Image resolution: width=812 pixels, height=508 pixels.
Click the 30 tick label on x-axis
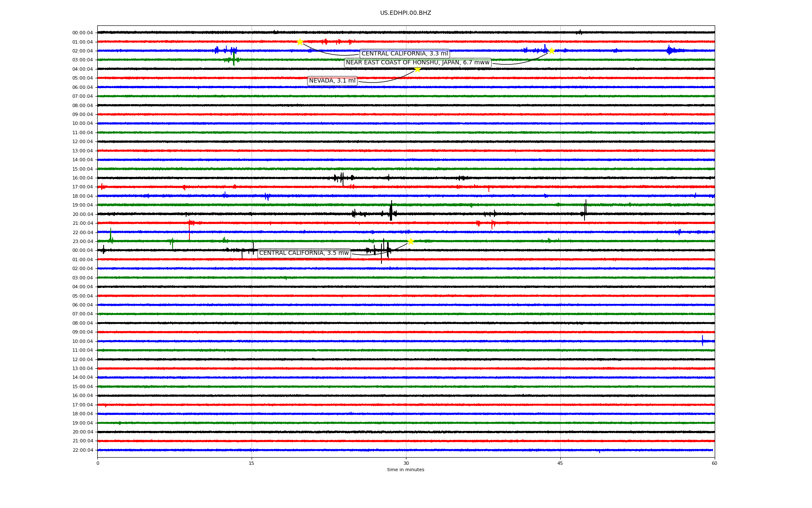point(406,463)
